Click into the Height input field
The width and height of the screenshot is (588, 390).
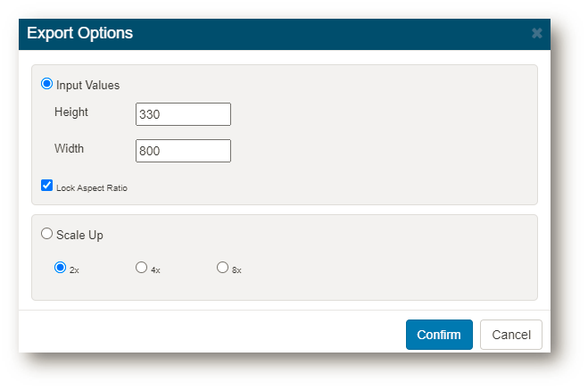183,114
